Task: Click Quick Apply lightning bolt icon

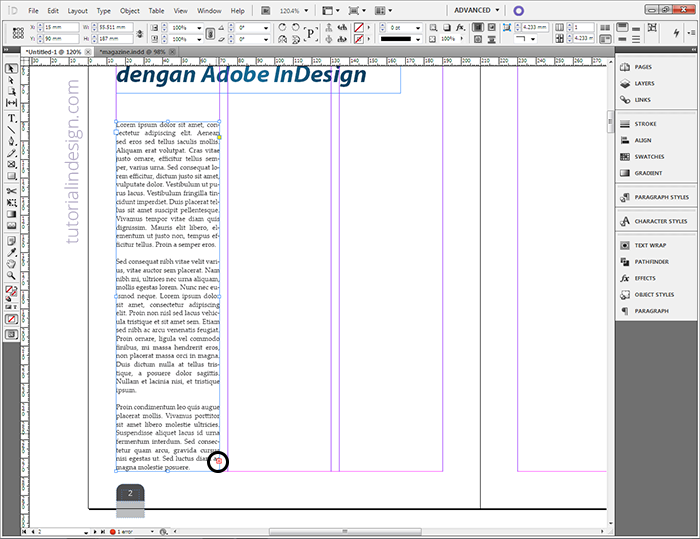Action: [x=676, y=32]
